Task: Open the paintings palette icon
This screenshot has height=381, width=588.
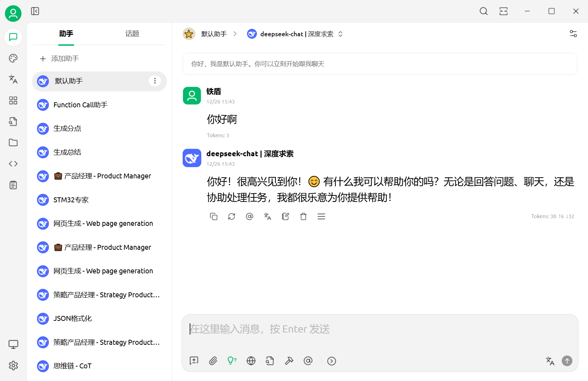Action: click(x=13, y=58)
